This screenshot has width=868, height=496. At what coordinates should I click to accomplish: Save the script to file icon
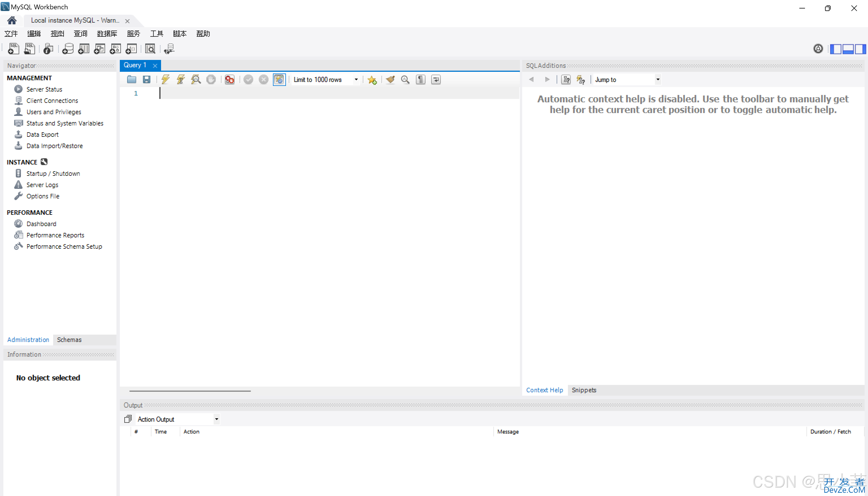click(x=147, y=79)
